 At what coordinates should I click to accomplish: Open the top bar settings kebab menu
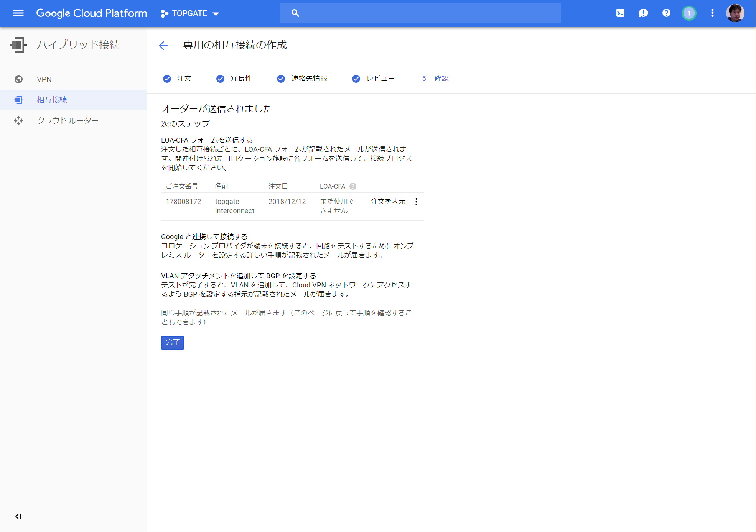click(712, 13)
